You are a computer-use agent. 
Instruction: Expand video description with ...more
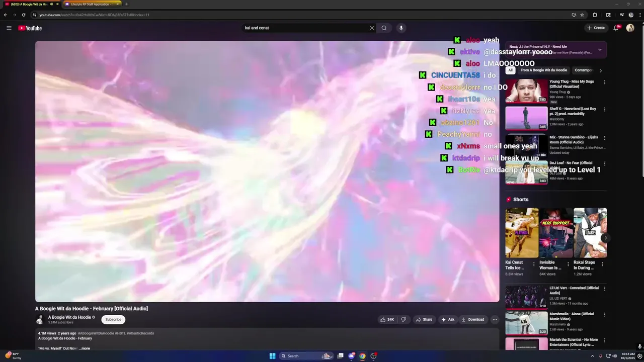pos(84,348)
